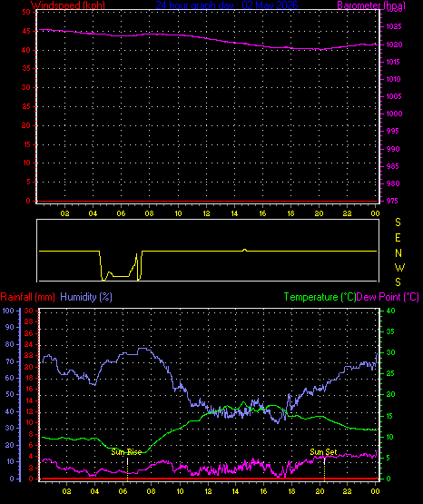
Task: Click the 'Temperature (°C)' legend label
Action: pos(320,297)
